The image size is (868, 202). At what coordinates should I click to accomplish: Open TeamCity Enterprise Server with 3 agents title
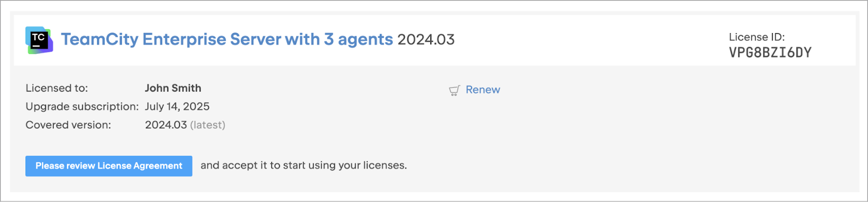pyautogui.click(x=227, y=40)
